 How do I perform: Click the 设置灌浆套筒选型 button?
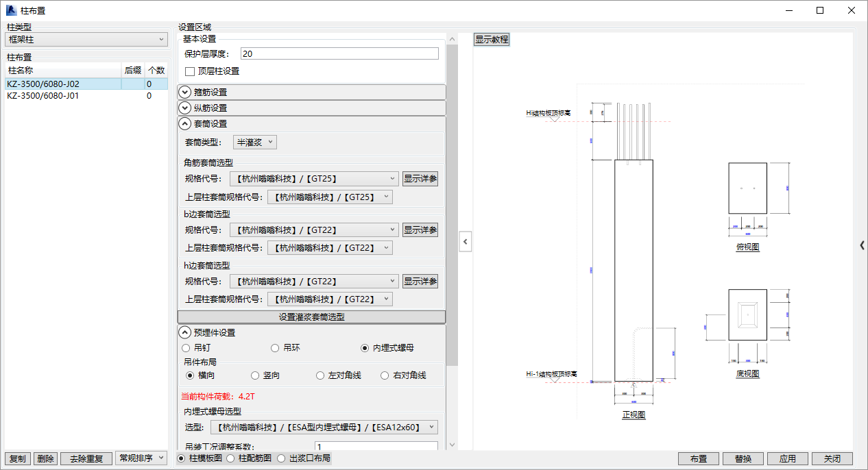pyautogui.click(x=311, y=317)
